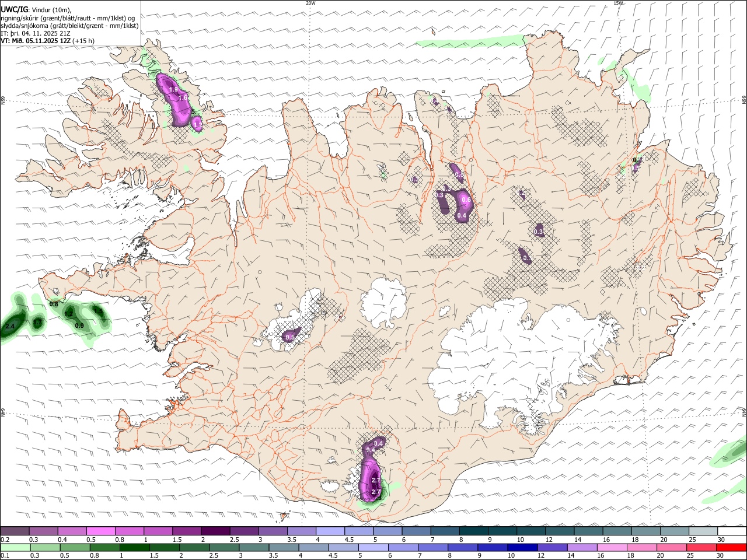Click the valid time line VT: Mið. 05.11.2025 12Z
Screen dimensions: 747x560
pos(36,41)
